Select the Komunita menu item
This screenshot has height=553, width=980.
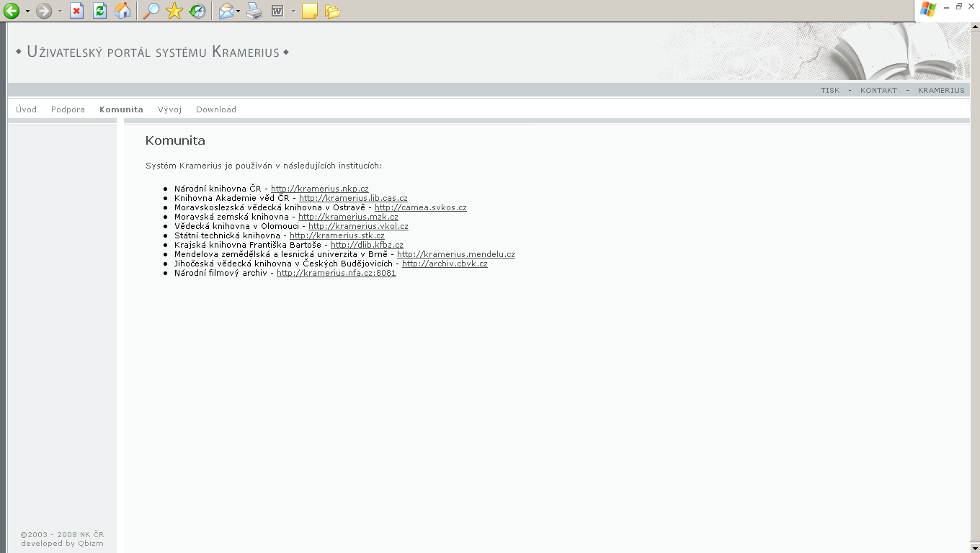tap(121, 109)
